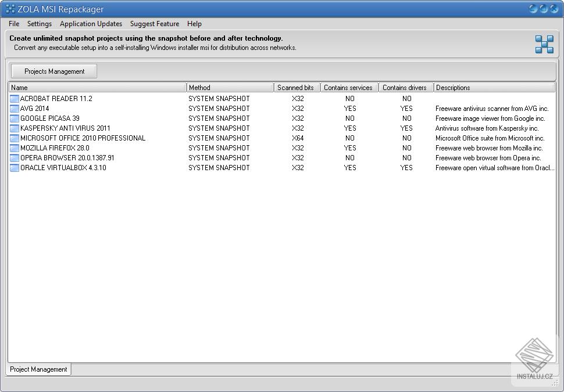Viewport: 564px width, 392px height.
Task: Click the OPERA BROWSER project icon
Action: click(14, 158)
